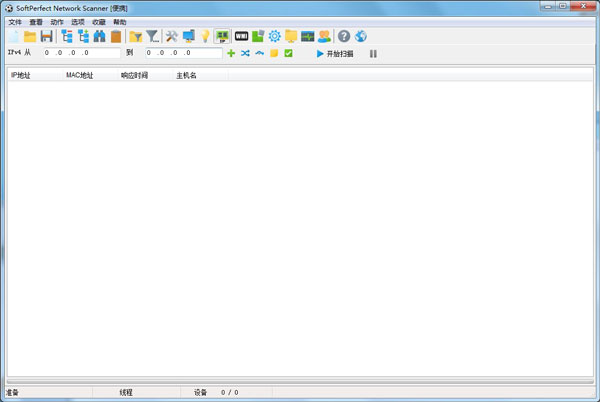
Task: Click the open folder icon in toolbar
Action: [x=30, y=37]
